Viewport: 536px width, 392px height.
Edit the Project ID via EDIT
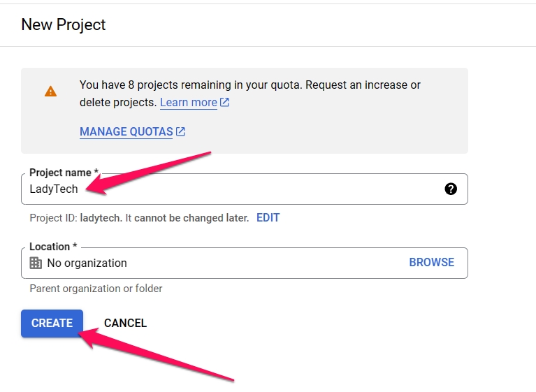[268, 218]
